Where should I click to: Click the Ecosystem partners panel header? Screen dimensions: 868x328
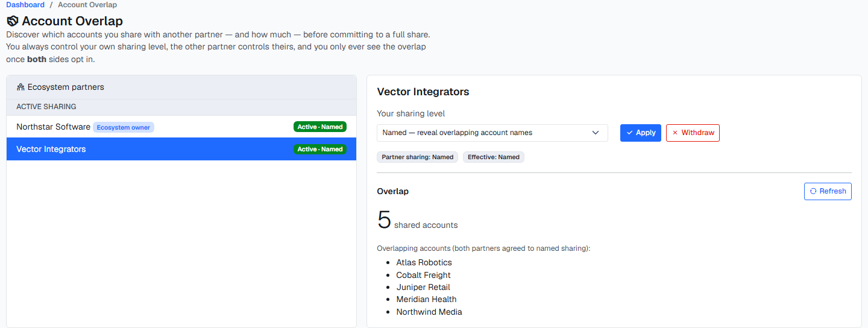[181, 87]
